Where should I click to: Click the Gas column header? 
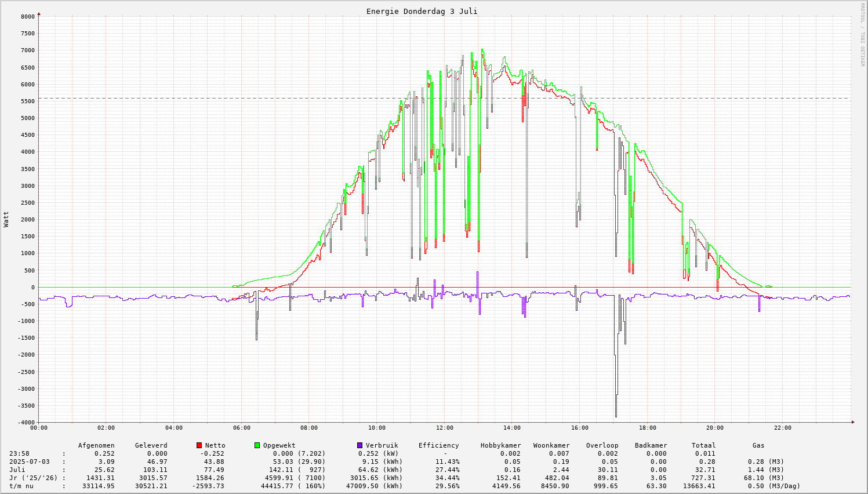758,445
